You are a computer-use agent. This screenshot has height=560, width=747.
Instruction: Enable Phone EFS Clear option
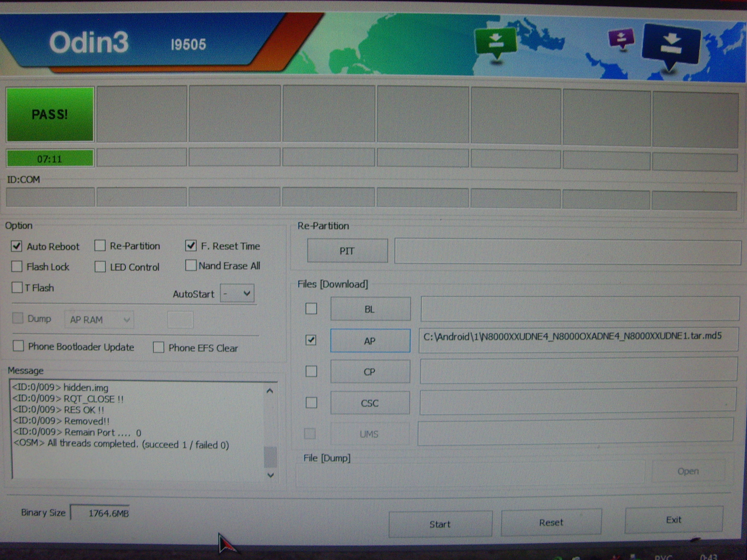tap(158, 347)
